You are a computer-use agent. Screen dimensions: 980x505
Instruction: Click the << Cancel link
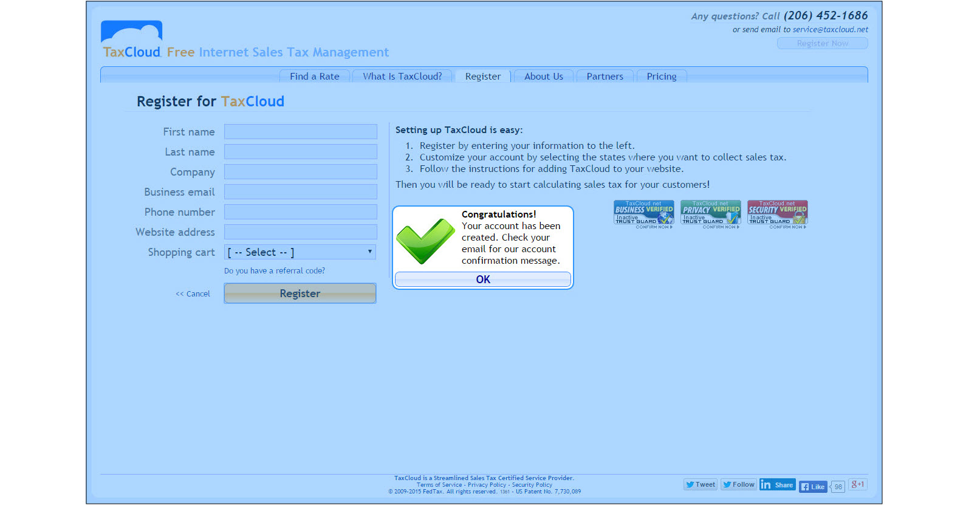(193, 294)
